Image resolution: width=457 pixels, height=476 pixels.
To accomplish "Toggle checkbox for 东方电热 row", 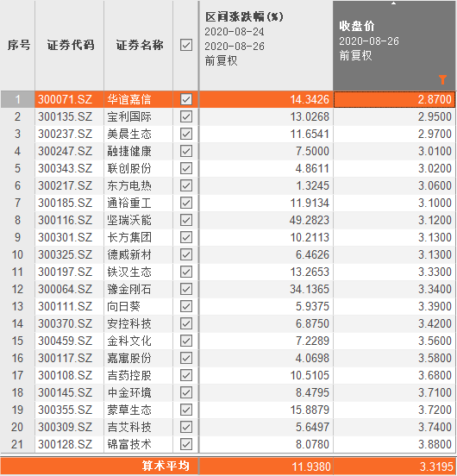I will click(186, 185).
